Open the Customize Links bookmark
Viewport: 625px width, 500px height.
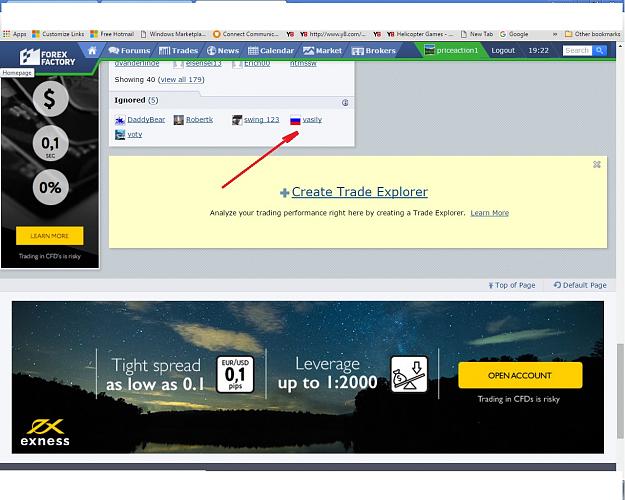58,34
